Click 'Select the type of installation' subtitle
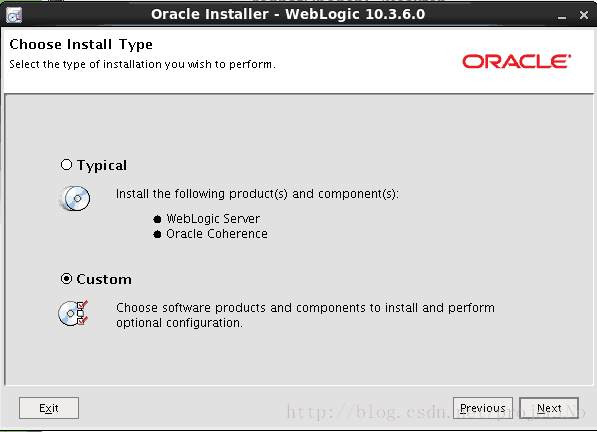 [142, 64]
